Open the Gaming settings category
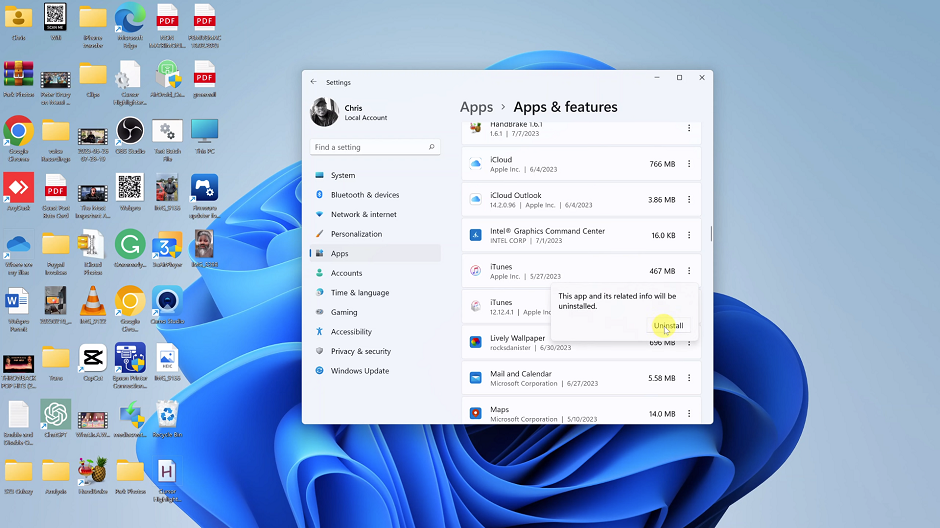Screen dimensions: 940x528 click(375, 312)
